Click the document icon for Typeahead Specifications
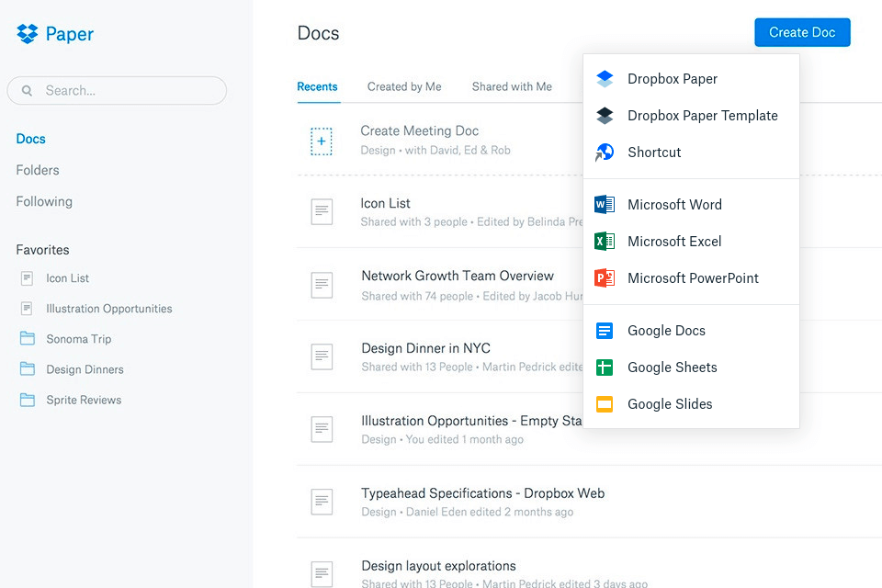This screenshot has height=588, width=882. [322, 502]
